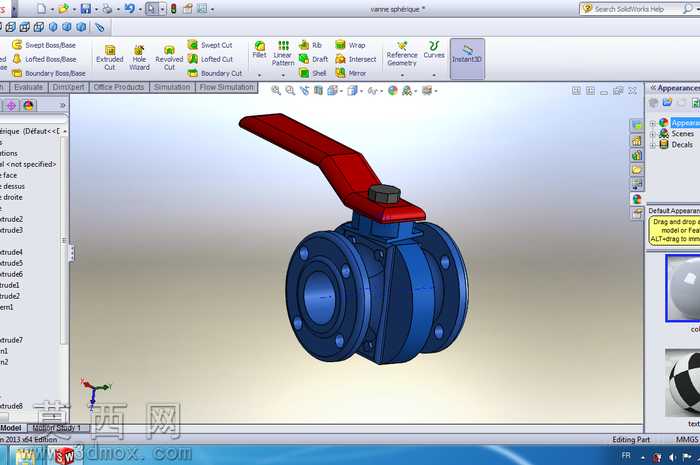Switch to Motion Study 1 tab
Viewport: 700px width, 465px height.
[x=57, y=428]
